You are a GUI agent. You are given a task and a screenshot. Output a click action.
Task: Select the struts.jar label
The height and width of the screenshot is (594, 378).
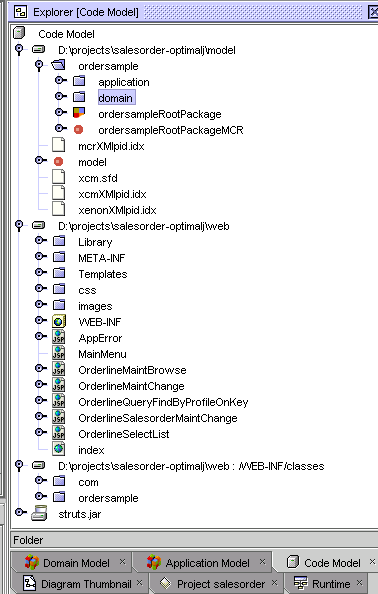click(80, 514)
